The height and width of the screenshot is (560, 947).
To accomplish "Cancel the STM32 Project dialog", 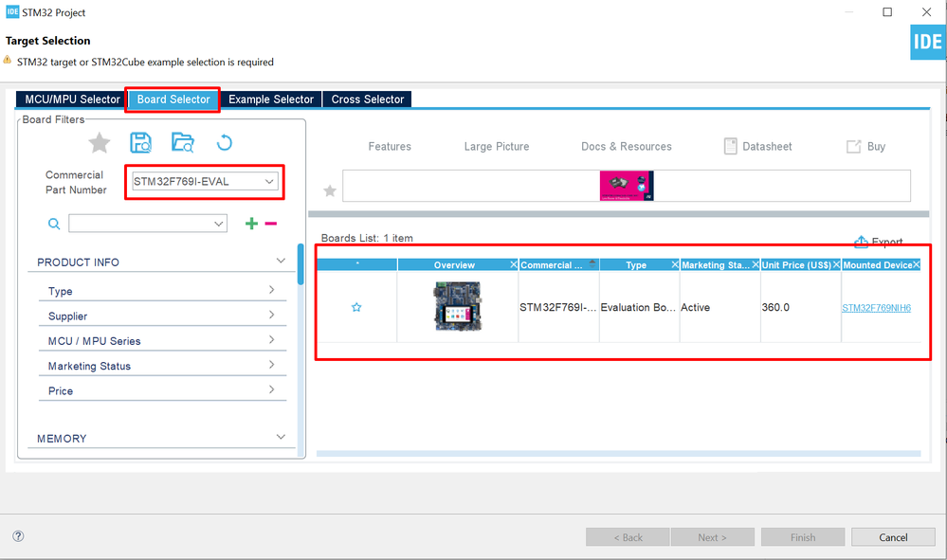I will (x=893, y=537).
